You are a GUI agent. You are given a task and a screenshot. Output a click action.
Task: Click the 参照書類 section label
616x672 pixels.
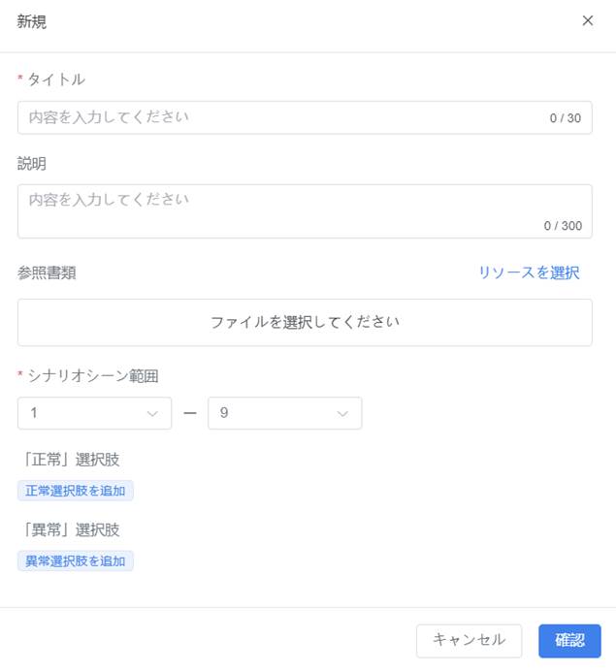pos(47,272)
